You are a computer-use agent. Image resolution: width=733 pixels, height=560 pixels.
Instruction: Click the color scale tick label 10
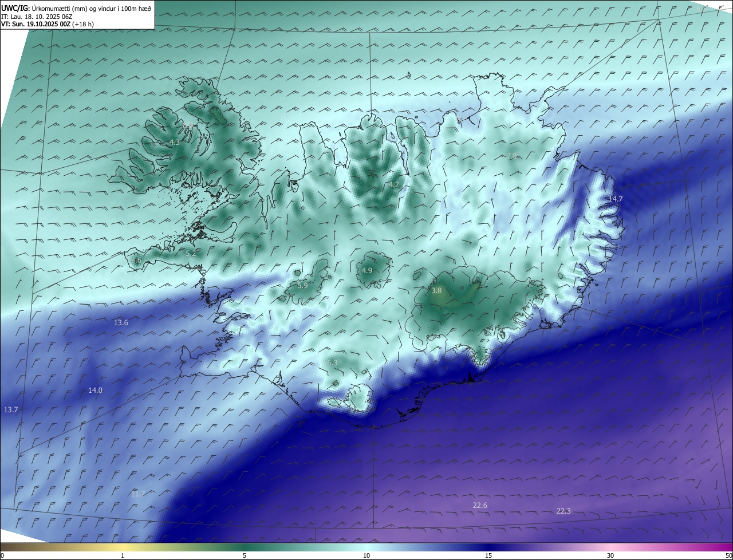[366, 555]
